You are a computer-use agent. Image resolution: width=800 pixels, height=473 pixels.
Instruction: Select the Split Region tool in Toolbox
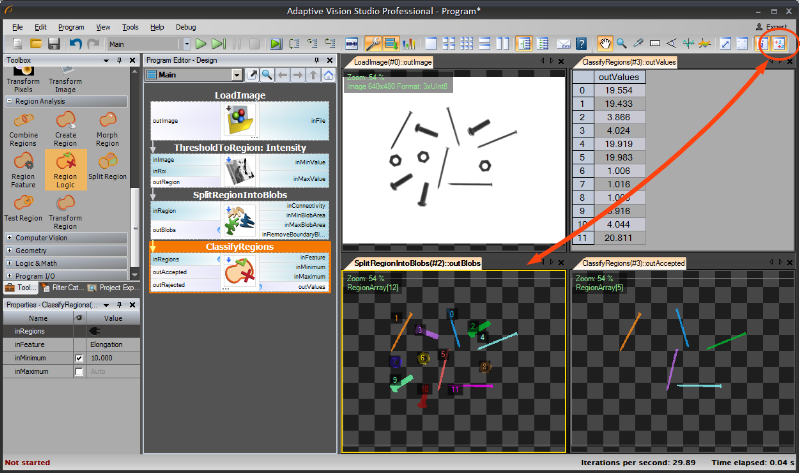click(x=108, y=161)
